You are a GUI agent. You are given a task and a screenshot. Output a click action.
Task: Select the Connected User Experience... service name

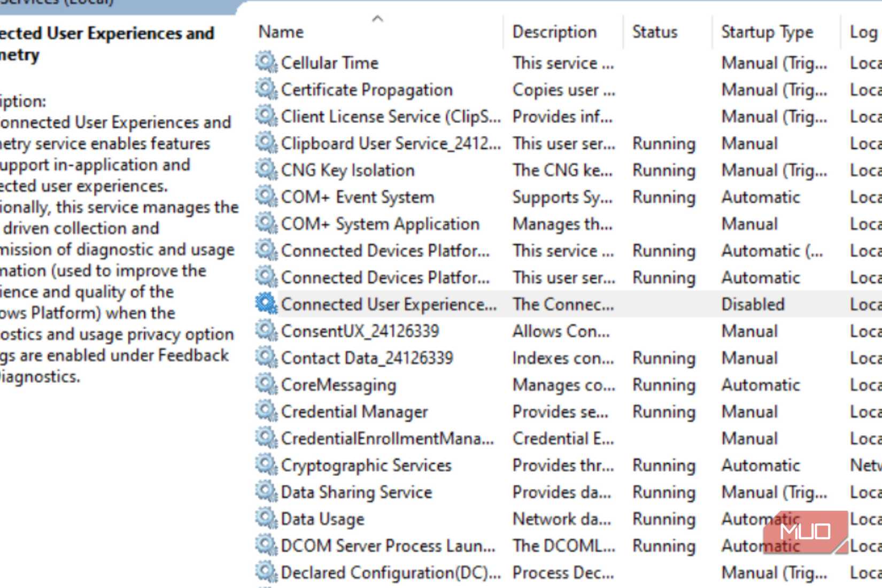(x=389, y=304)
